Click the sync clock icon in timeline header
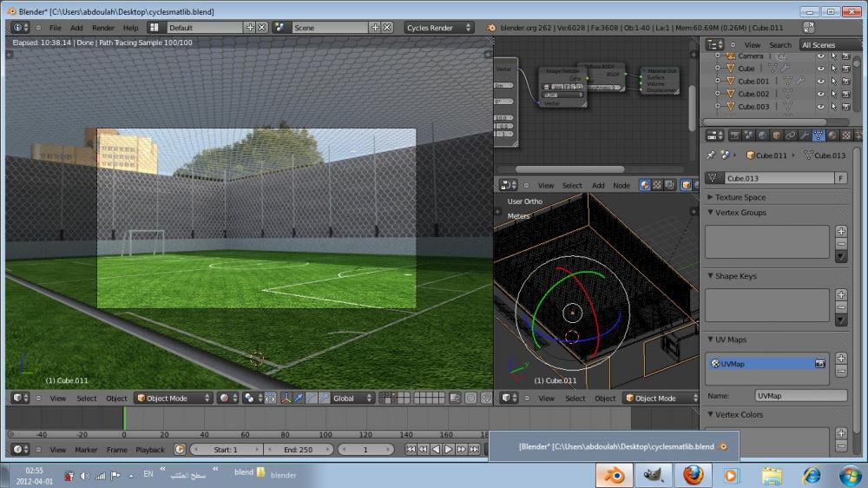This screenshot has width=868, height=488. pyautogui.click(x=180, y=449)
